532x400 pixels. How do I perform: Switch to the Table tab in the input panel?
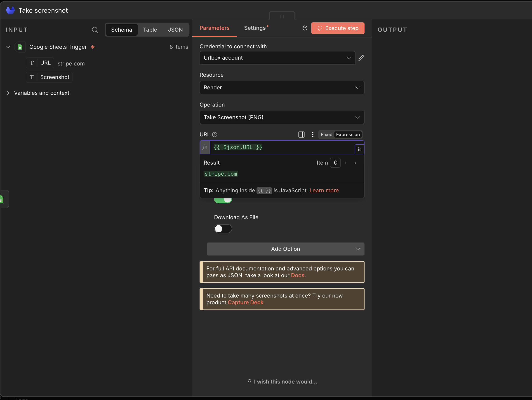[150, 30]
